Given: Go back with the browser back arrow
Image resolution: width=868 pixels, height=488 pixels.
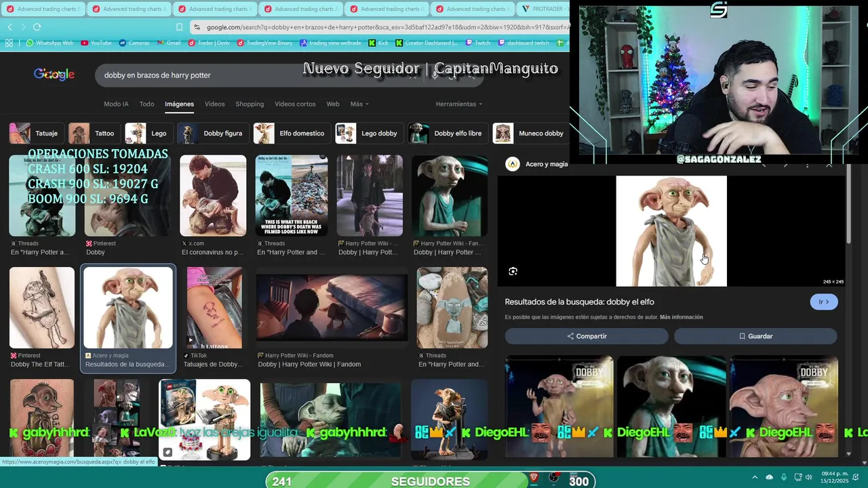Looking at the screenshot, I should point(9,27).
